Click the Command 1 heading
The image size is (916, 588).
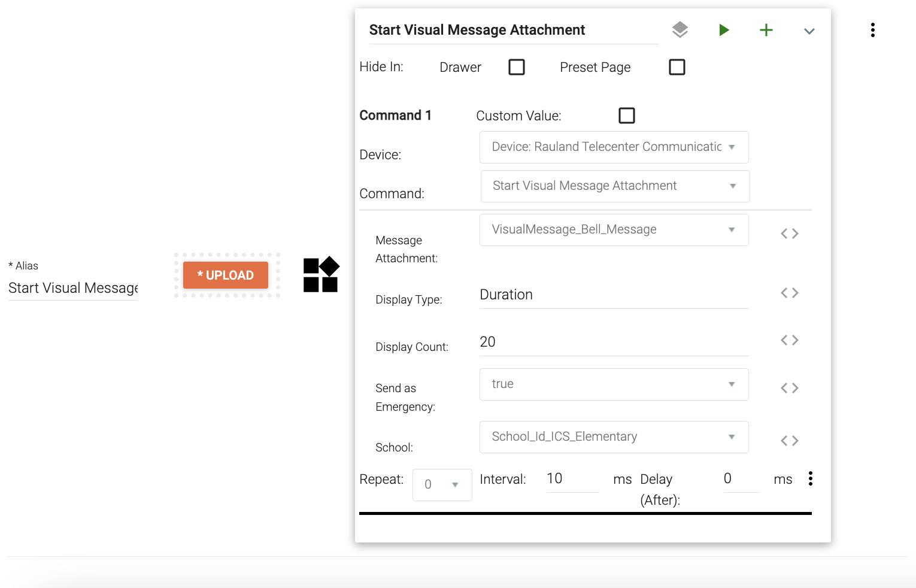click(395, 116)
